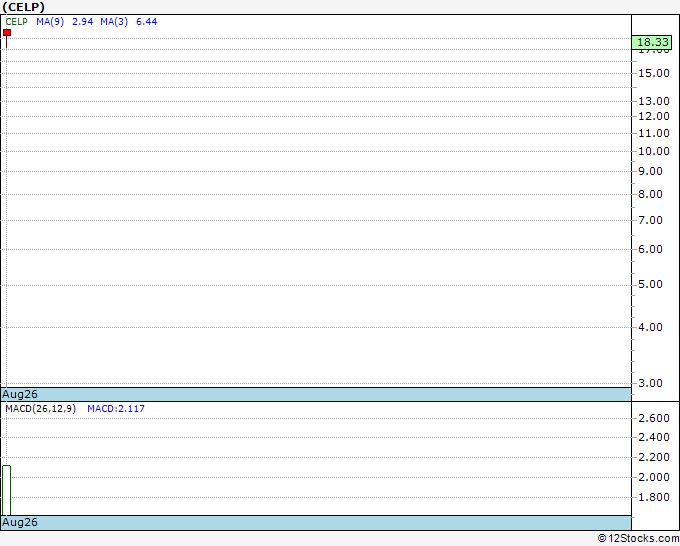The image size is (680, 546).
Task: Click the Aug26 date under MACD panel
Action: coord(20,522)
